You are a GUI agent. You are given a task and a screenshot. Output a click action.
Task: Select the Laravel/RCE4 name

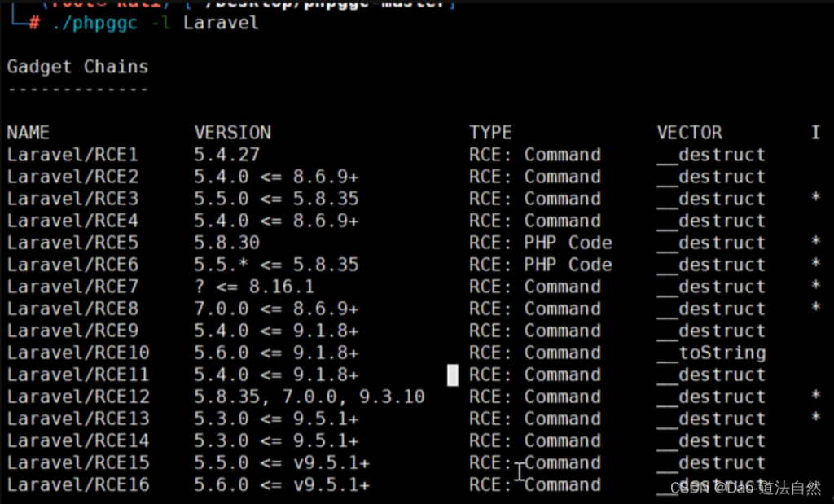pos(72,221)
